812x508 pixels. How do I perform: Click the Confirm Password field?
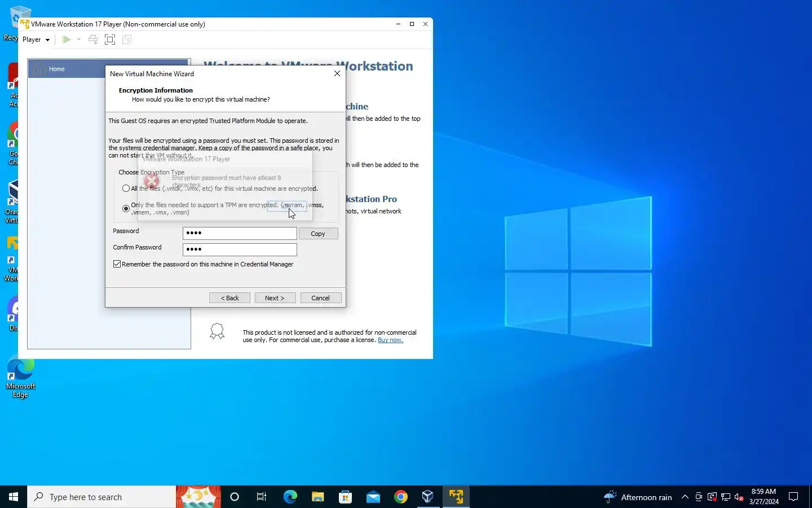(240, 249)
